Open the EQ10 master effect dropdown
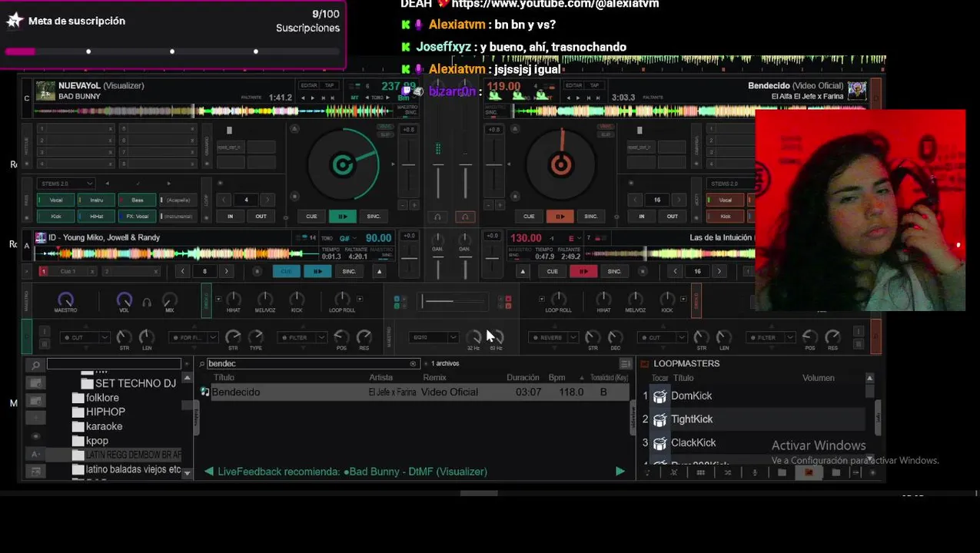 [x=434, y=337]
